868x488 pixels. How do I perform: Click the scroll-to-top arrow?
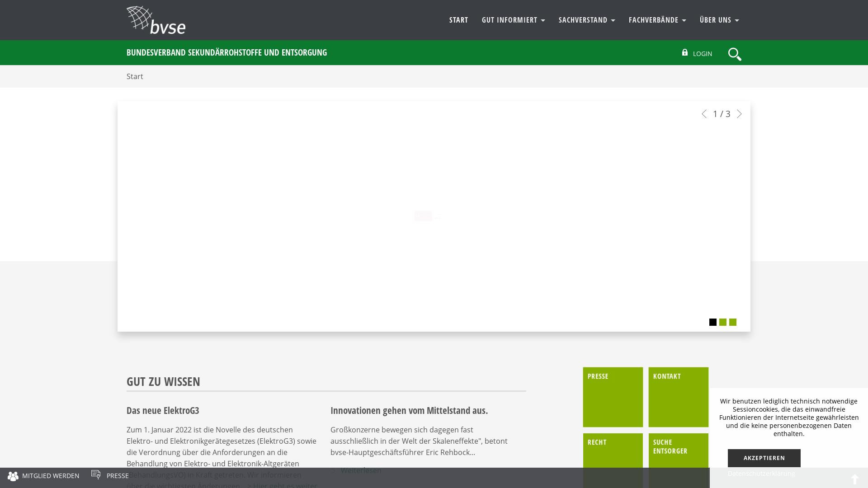[854, 479]
